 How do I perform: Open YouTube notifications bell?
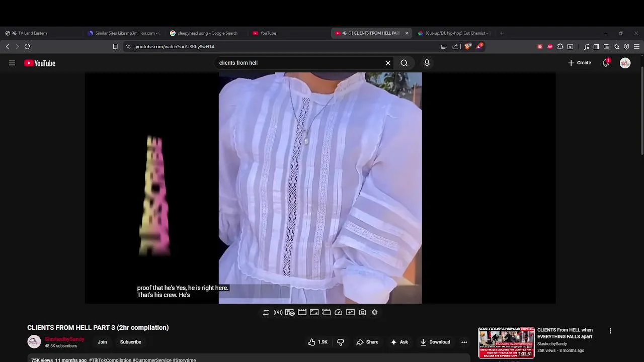tap(606, 63)
